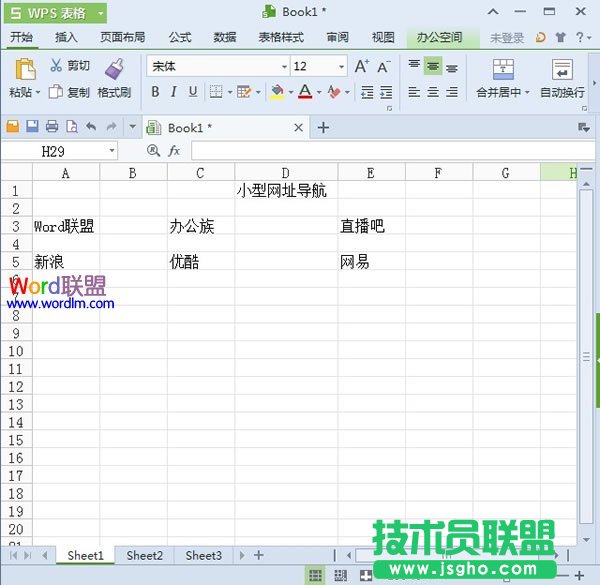Open the font size 12 dropdown
The width and height of the screenshot is (600, 585).
[x=341, y=67]
